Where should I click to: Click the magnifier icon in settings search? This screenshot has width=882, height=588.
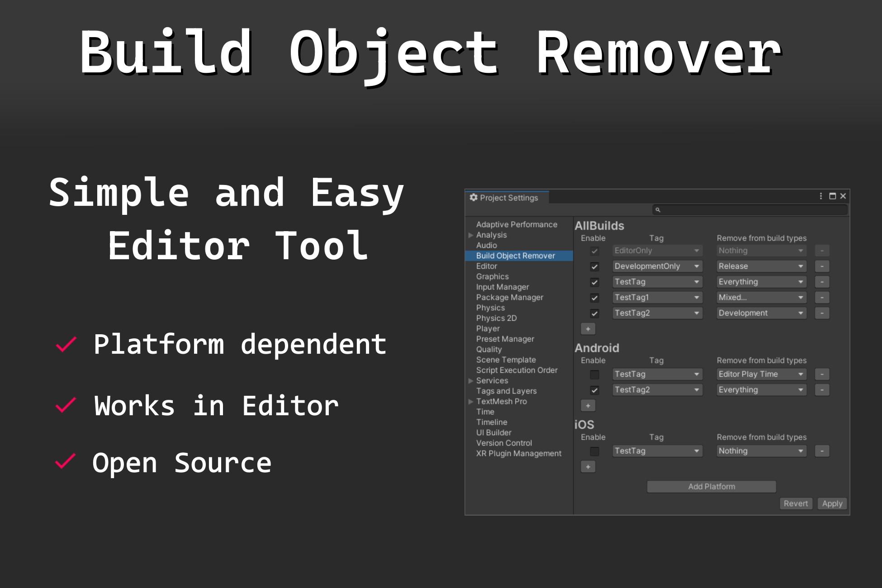tap(658, 210)
